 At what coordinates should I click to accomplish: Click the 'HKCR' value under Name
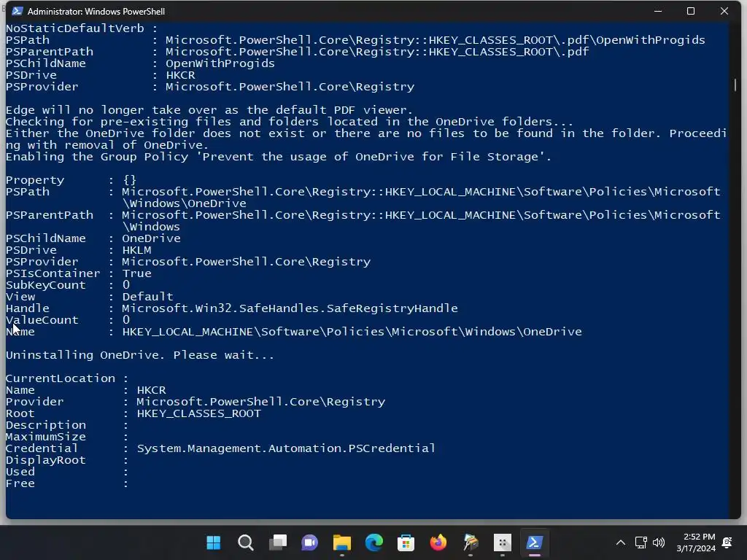pos(152,390)
